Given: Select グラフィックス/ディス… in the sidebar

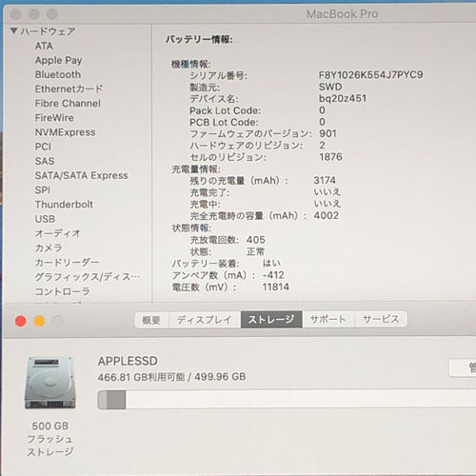Looking at the screenshot, I should (x=88, y=277).
